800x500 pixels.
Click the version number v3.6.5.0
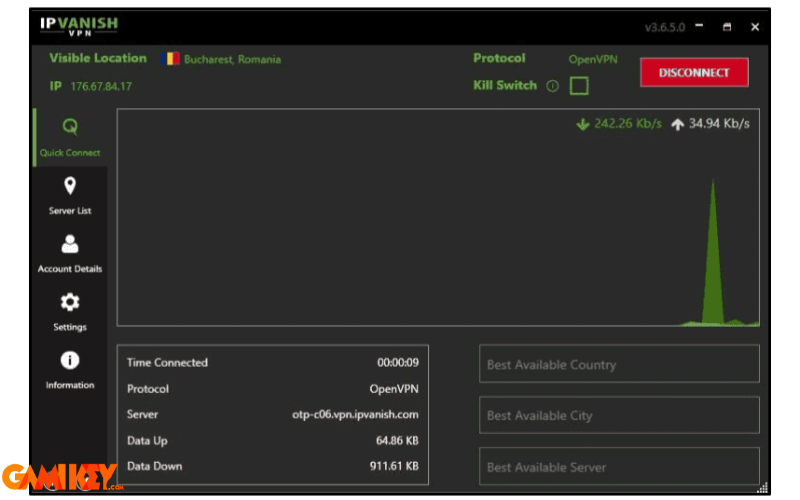point(665,27)
